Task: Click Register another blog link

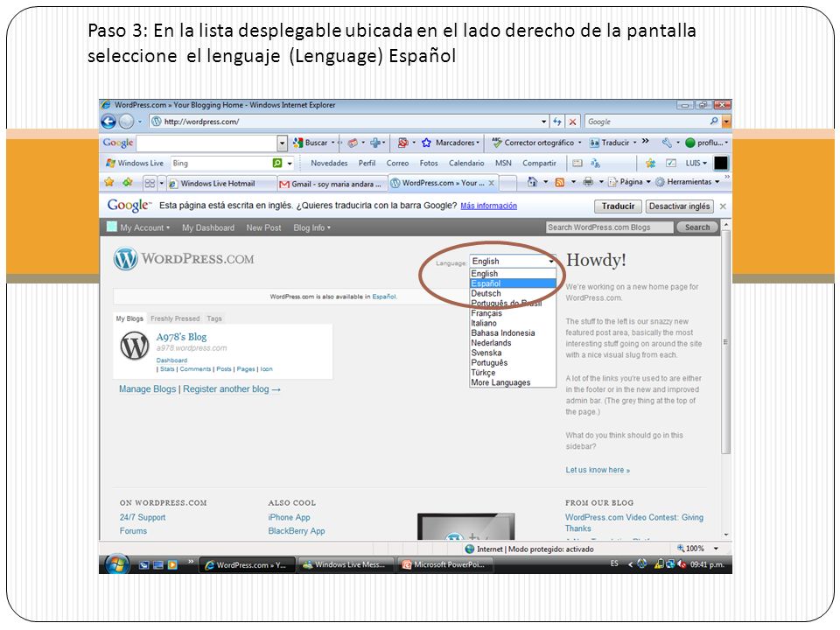Action: pos(231,388)
